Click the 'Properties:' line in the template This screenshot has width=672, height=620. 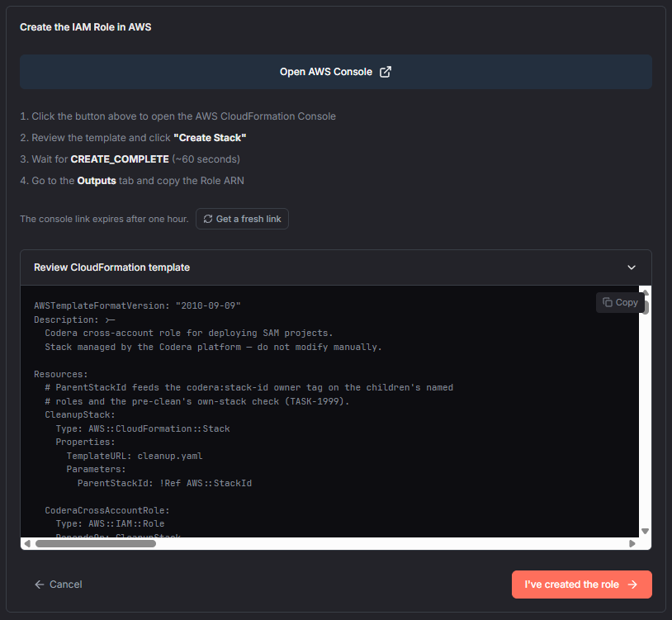coord(85,442)
